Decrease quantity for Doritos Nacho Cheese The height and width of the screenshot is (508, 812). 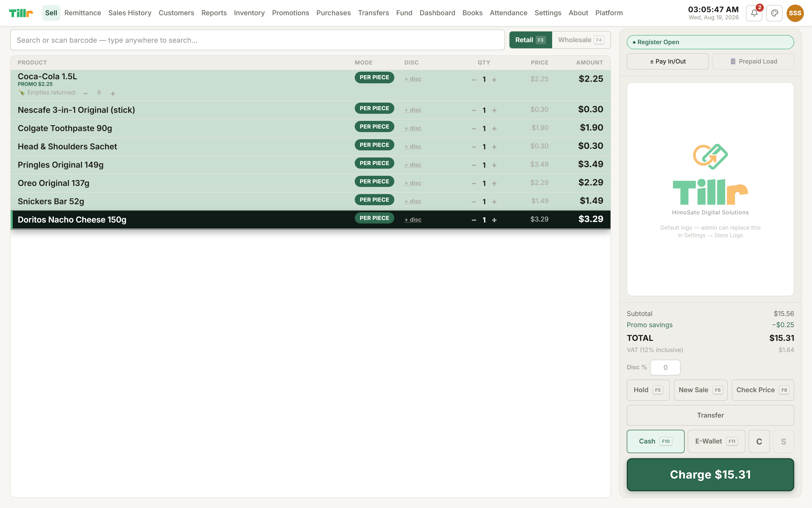[x=474, y=220]
